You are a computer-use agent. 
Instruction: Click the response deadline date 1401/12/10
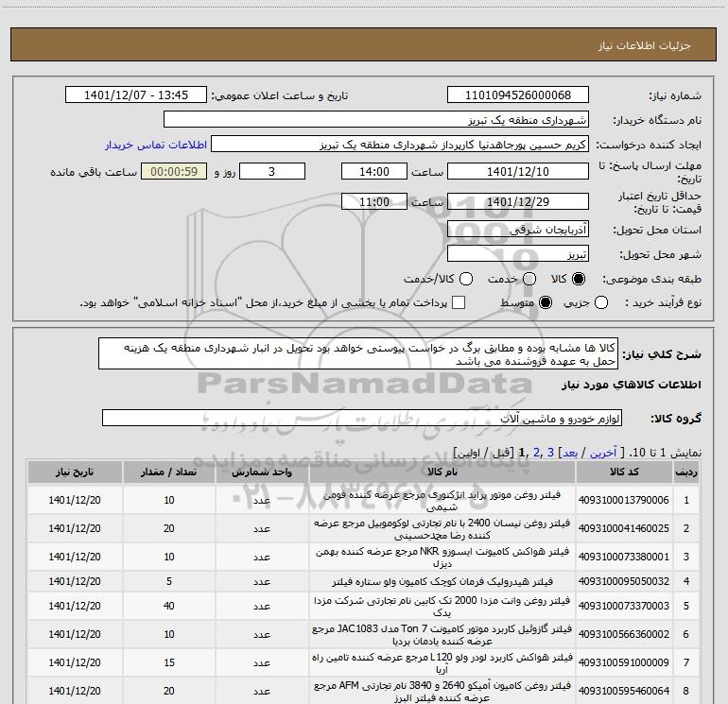518,171
